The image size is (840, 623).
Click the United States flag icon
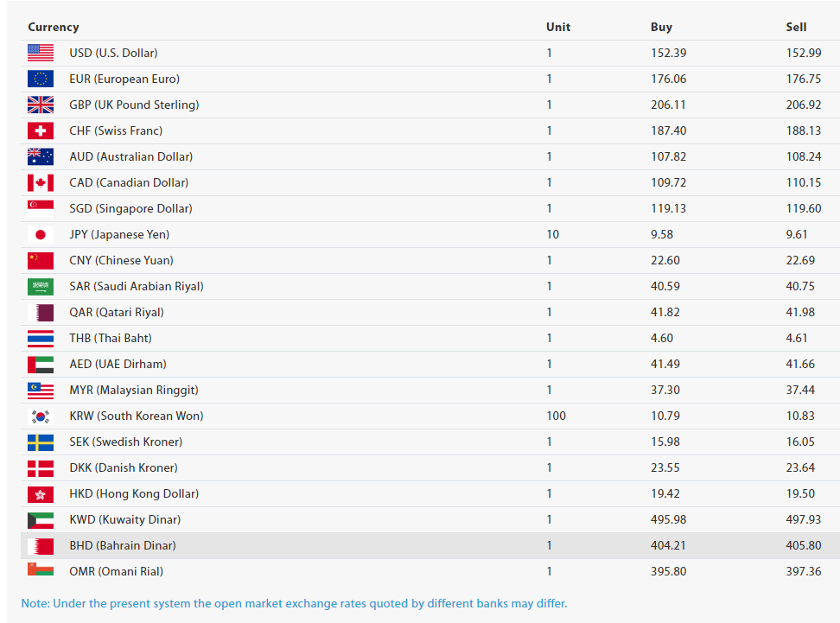tap(40, 53)
